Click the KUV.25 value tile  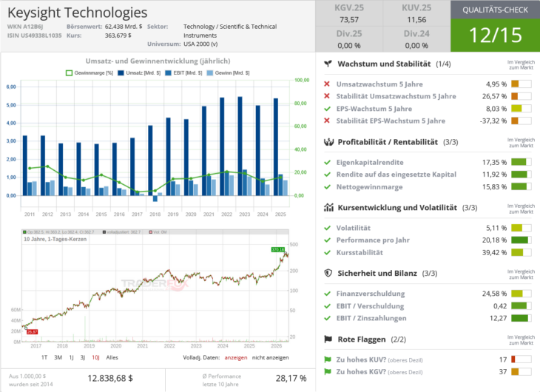(x=416, y=13)
